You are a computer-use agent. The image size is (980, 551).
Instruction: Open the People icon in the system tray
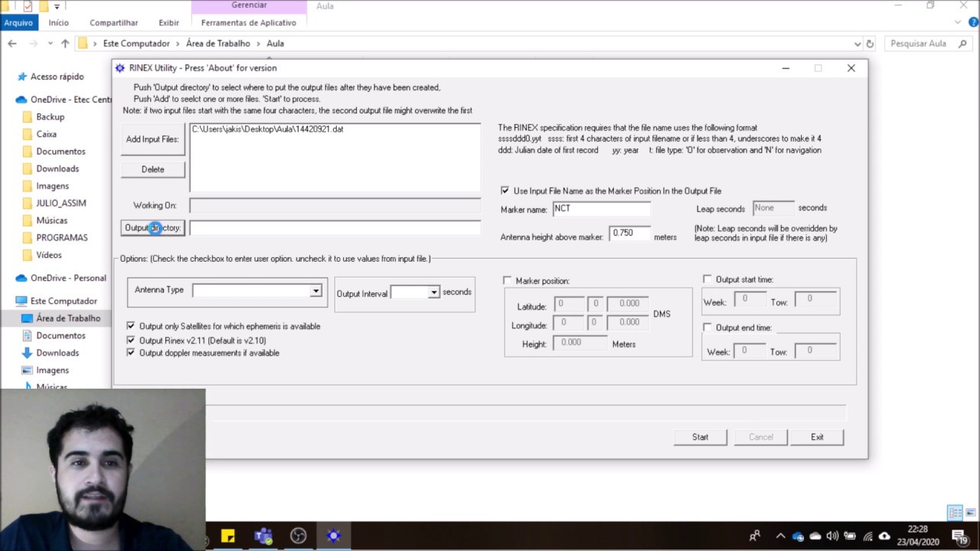pyautogui.click(x=755, y=536)
